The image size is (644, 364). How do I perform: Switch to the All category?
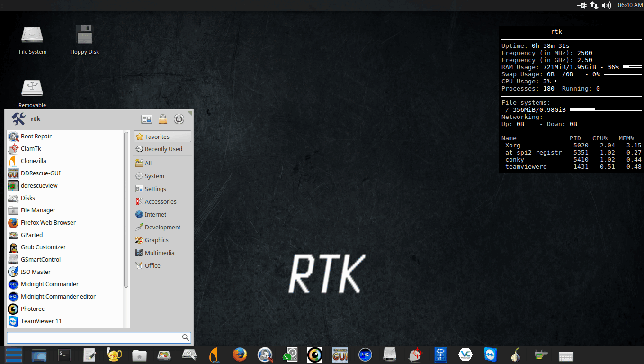162,163
